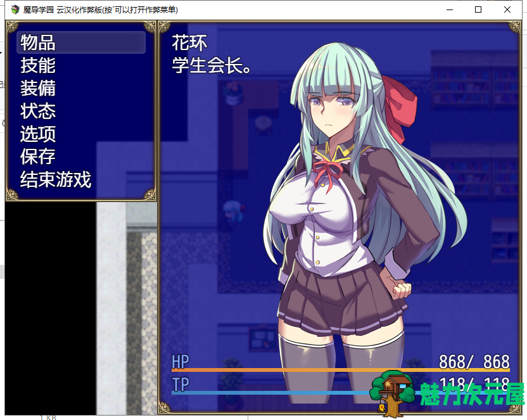527x420 pixels.
Task: Maximize the 魔导学园 game window
Action: click(x=478, y=10)
